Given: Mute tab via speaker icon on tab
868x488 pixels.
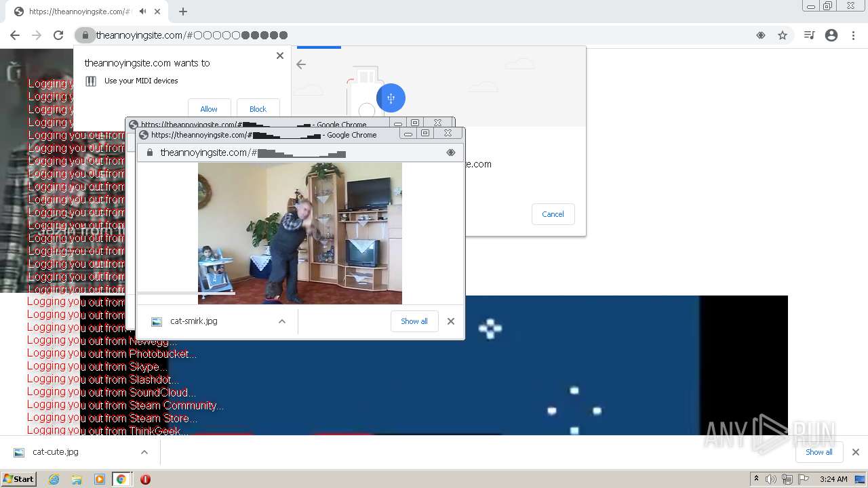Looking at the screenshot, I should point(142,12).
